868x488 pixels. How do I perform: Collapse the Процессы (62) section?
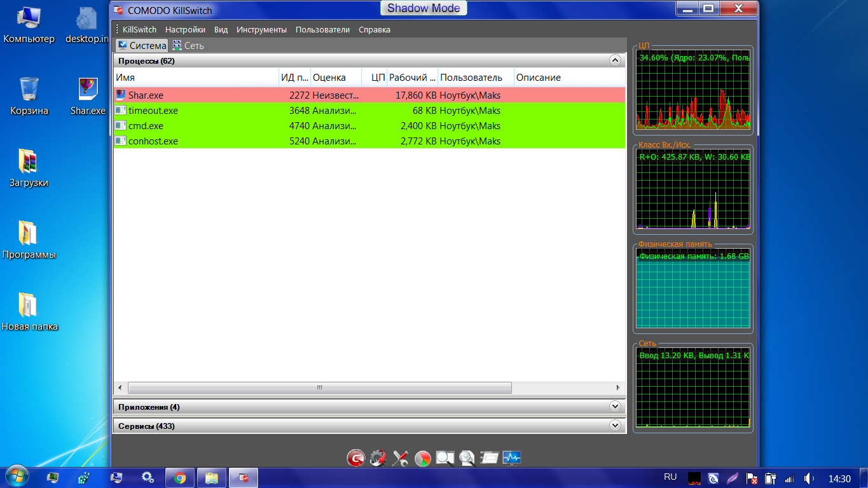pyautogui.click(x=614, y=60)
